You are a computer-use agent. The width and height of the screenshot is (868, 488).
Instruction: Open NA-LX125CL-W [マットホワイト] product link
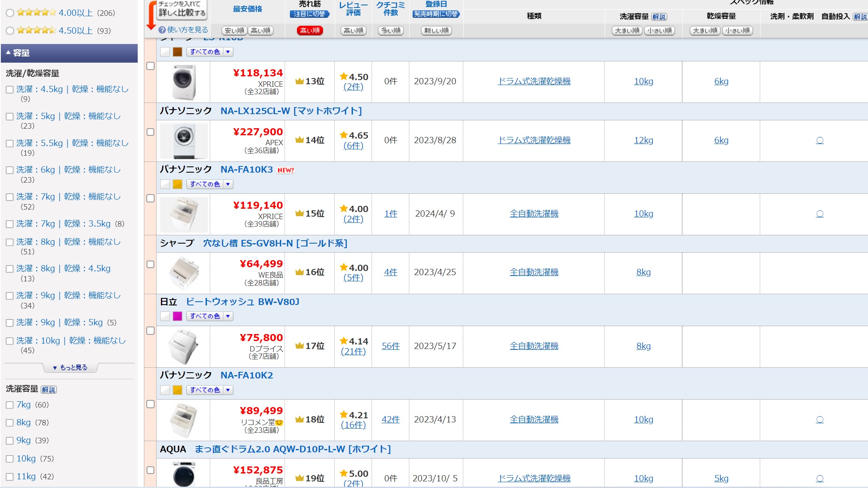click(291, 111)
